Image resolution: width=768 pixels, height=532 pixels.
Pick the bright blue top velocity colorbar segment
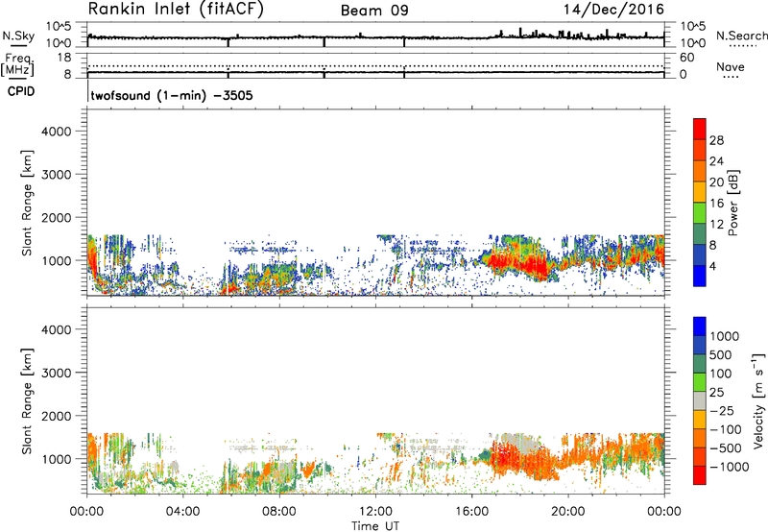(700, 326)
